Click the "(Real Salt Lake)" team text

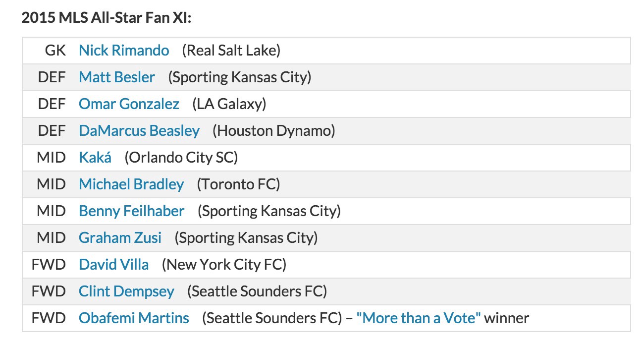(x=231, y=50)
